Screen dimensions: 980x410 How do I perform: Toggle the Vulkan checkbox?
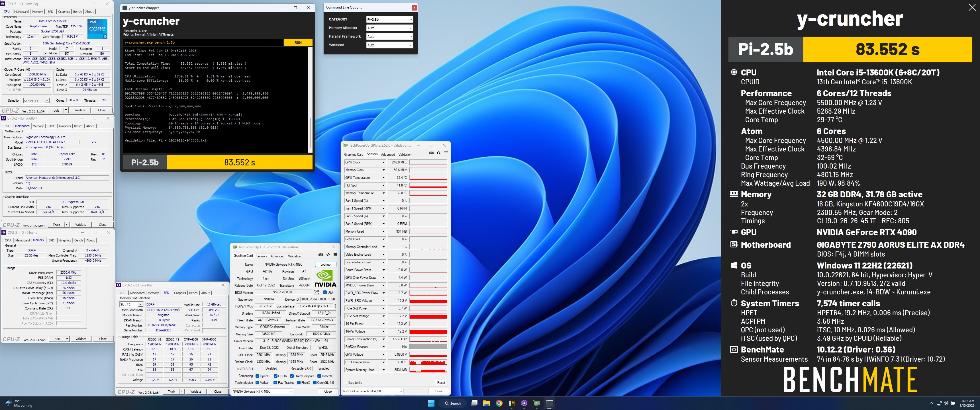[x=257, y=383]
